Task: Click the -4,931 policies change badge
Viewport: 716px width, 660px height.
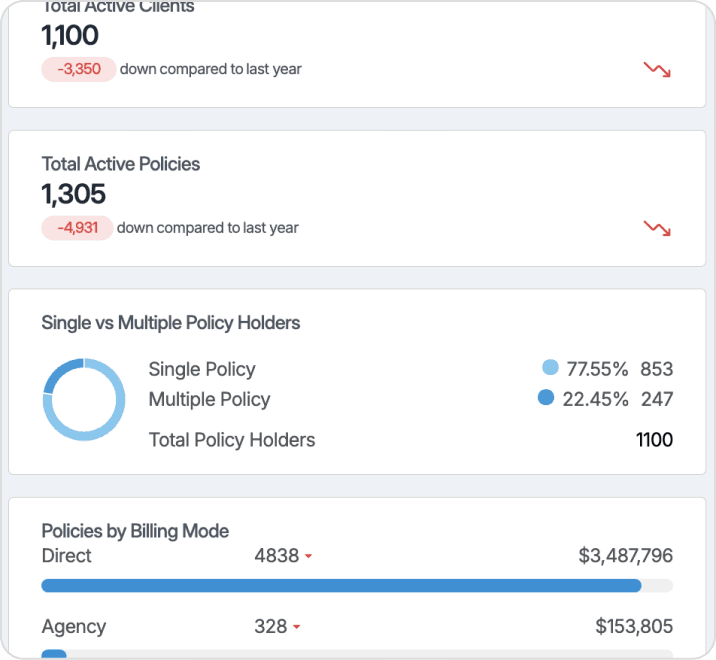Action: 77,228
